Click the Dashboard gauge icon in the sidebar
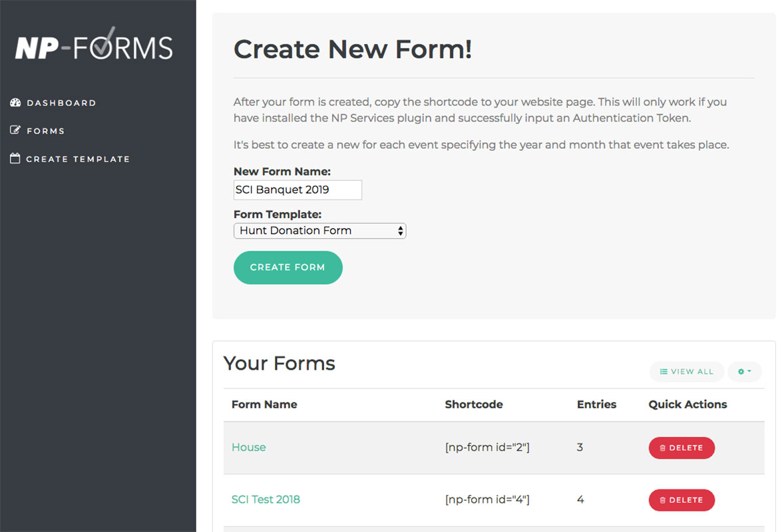 point(16,102)
